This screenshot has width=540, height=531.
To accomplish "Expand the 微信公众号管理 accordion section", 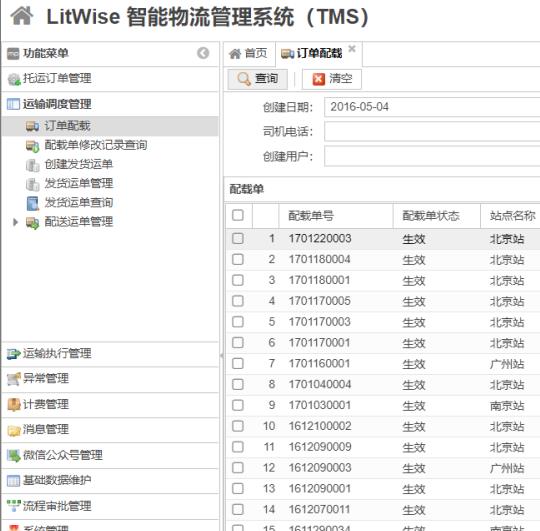I will pyautogui.click(x=110, y=455).
